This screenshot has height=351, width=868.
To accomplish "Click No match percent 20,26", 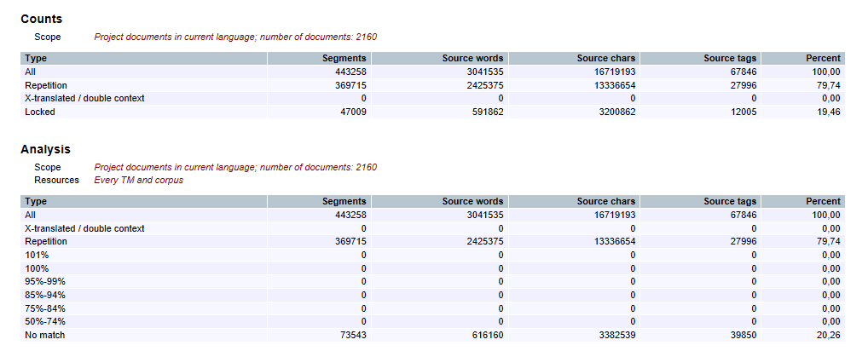I will click(829, 335).
